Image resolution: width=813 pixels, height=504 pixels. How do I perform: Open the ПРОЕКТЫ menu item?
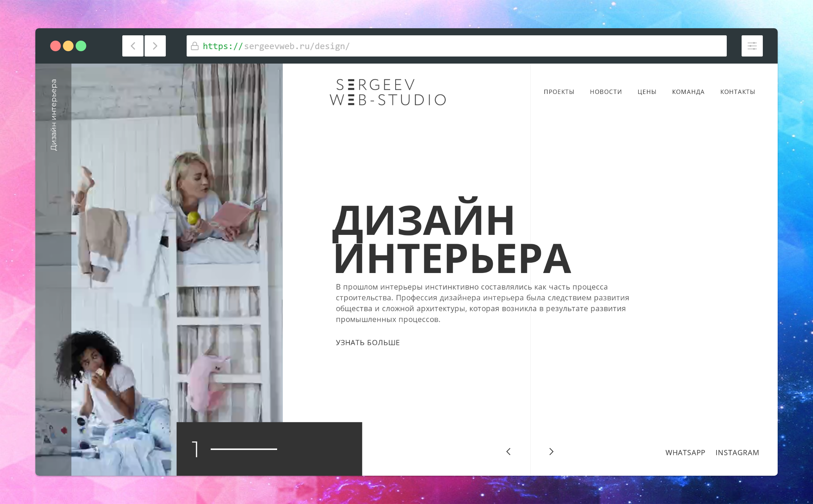click(559, 92)
